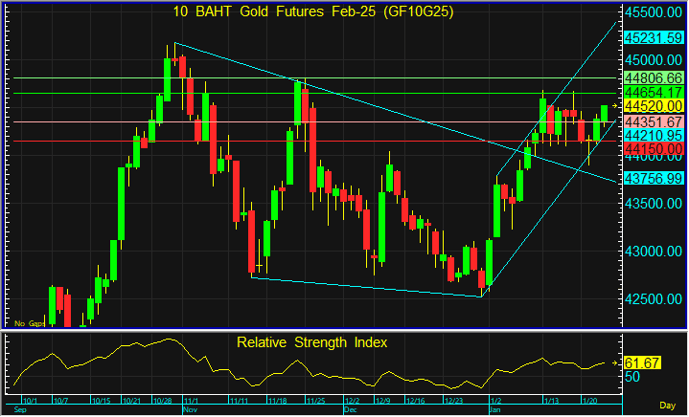Click the 44806.66 light green price label

point(653,77)
